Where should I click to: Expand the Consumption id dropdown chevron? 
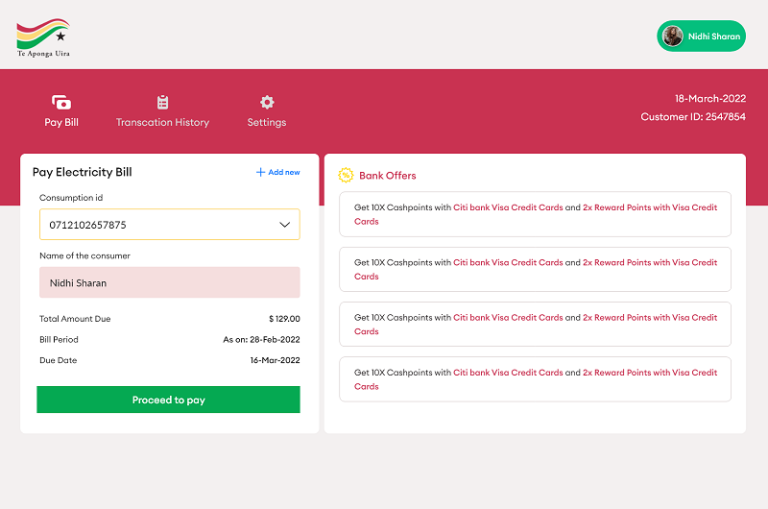tap(284, 225)
